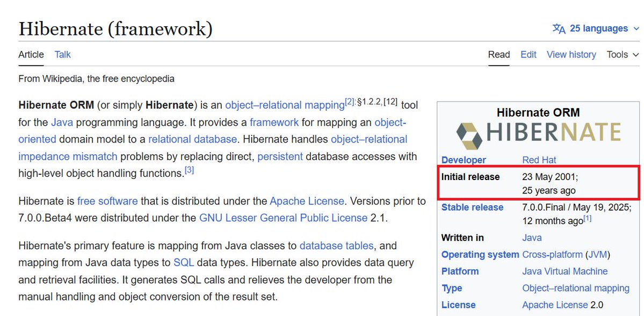
Task: Click the Hibernate ORM infobox title
Action: (x=538, y=112)
